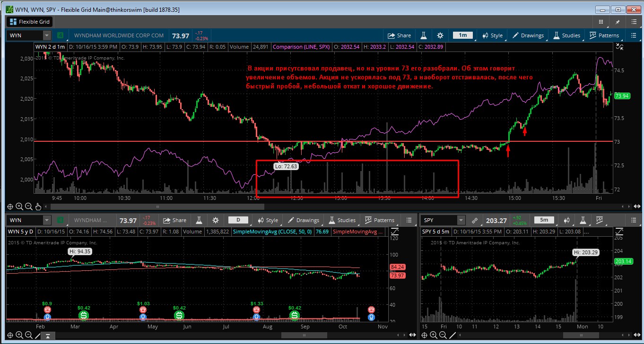Click the crosshair pan icon under the top chart
Viewport: 644px width, 344px height.
(10, 206)
